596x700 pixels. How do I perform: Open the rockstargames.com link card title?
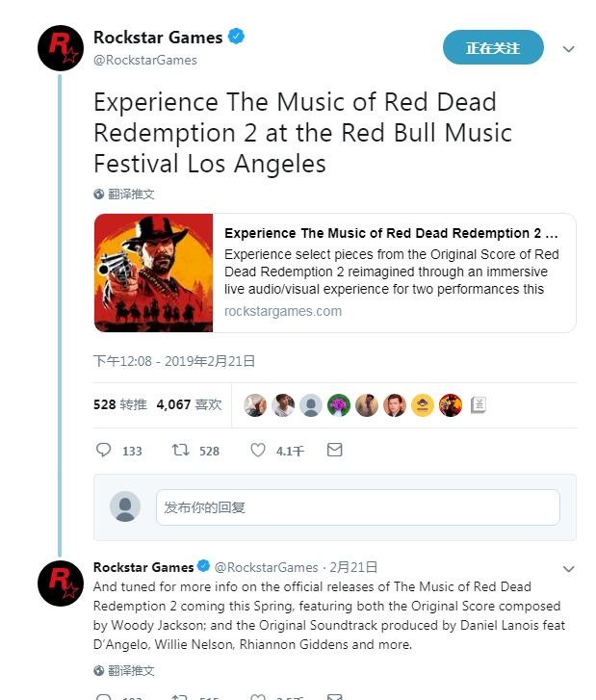coord(391,233)
